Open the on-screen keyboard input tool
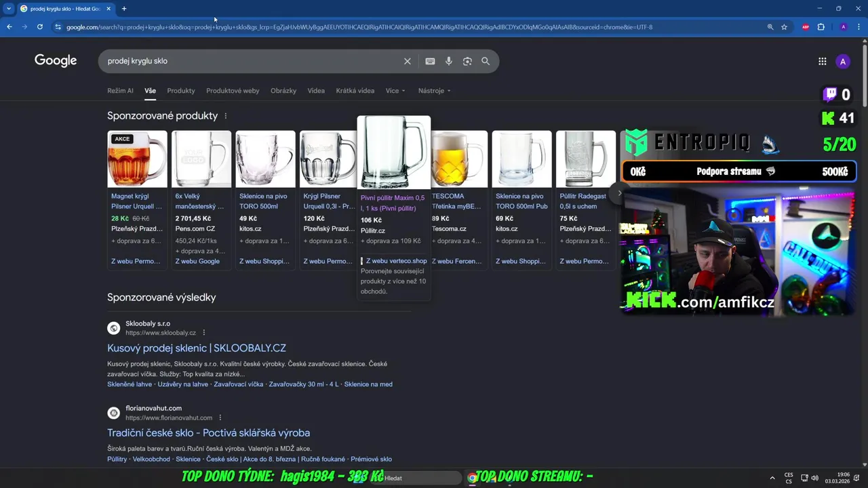 (x=430, y=61)
